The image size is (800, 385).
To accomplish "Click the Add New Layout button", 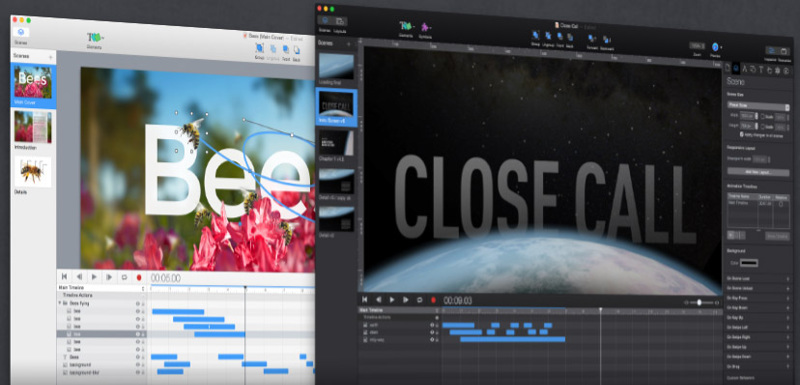I will (758, 172).
